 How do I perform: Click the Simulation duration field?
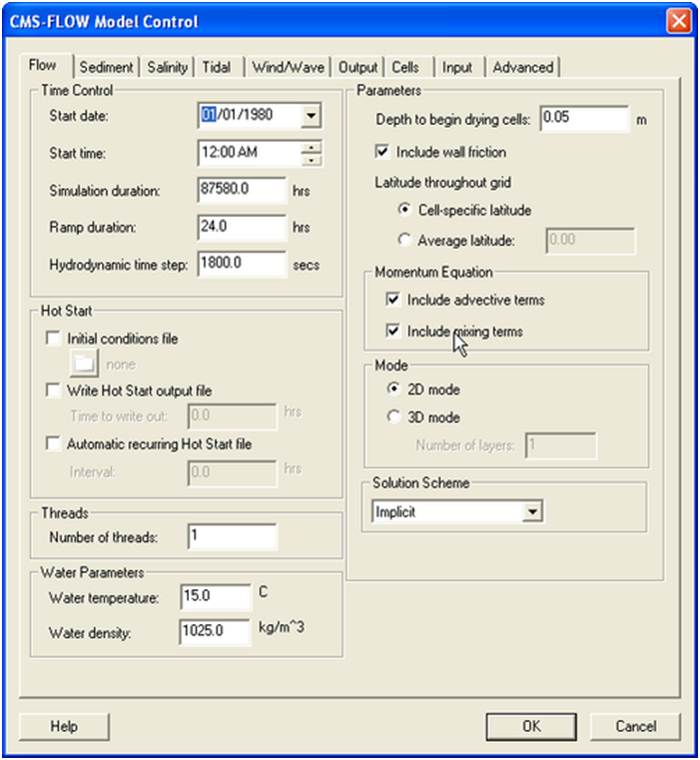(242, 190)
